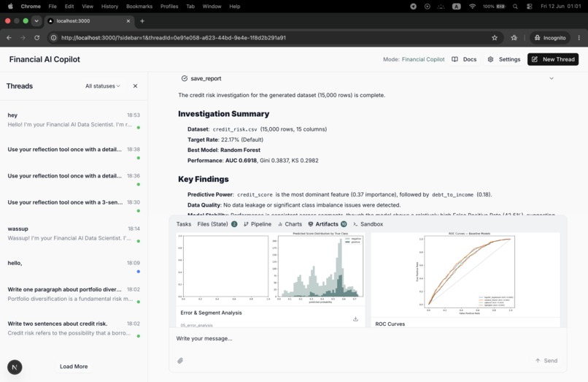Viewport: 588px width, 382px height.
Task: Go back with browser back arrow
Action: click(9, 37)
